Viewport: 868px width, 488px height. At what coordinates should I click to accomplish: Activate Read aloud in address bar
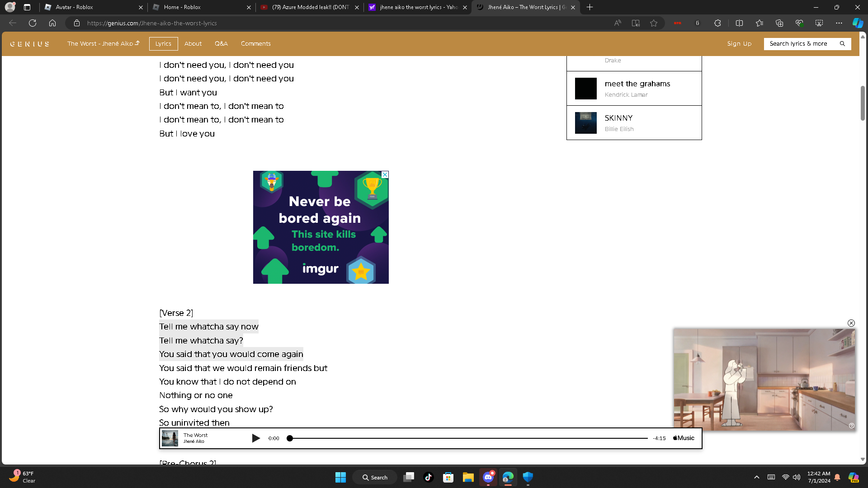618,23
